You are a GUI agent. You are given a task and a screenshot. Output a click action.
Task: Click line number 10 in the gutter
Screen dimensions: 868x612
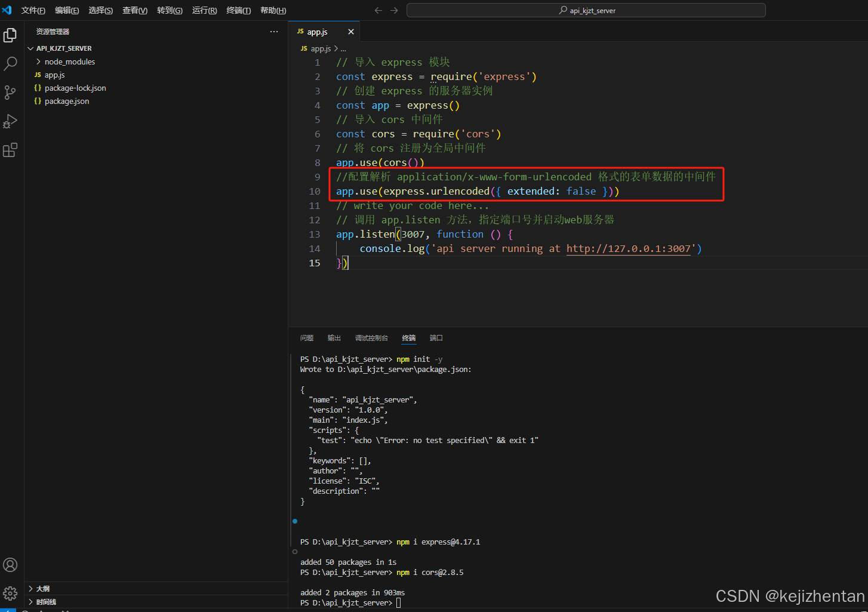tap(315, 191)
